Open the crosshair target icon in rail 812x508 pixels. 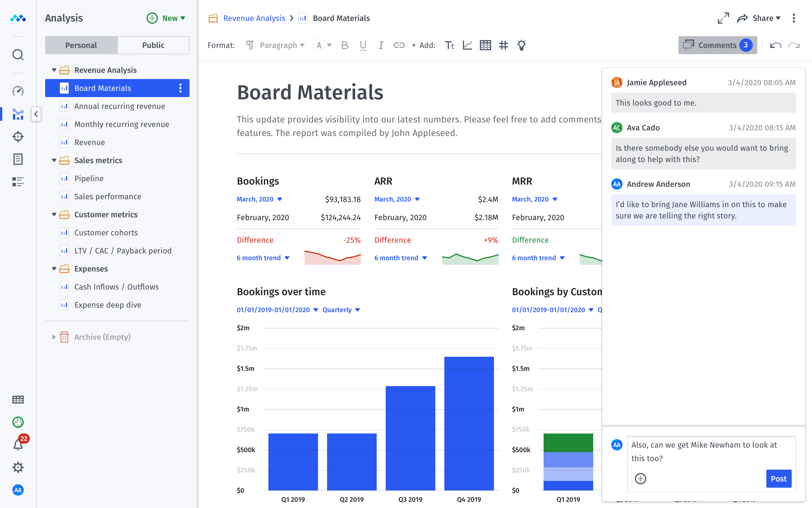18,136
